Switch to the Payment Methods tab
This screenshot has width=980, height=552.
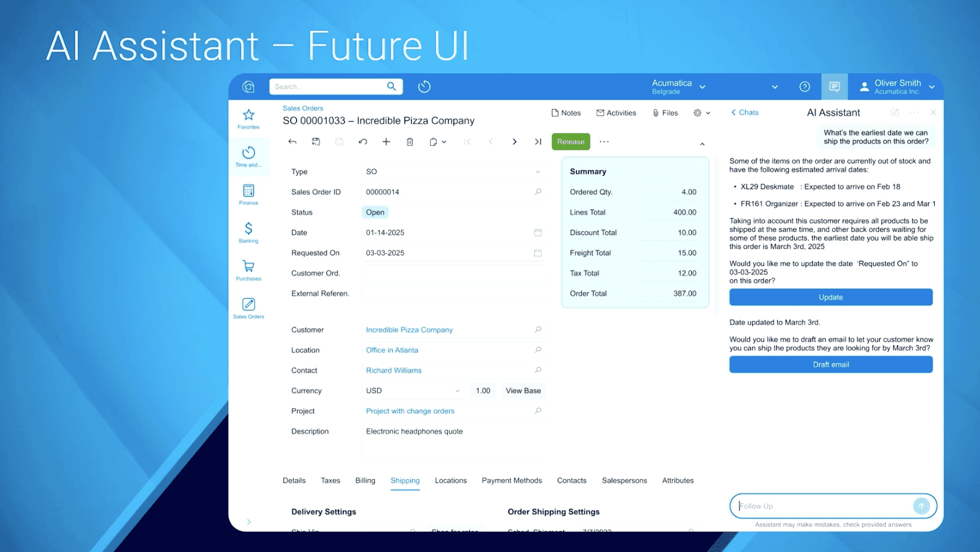click(x=512, y=480)
